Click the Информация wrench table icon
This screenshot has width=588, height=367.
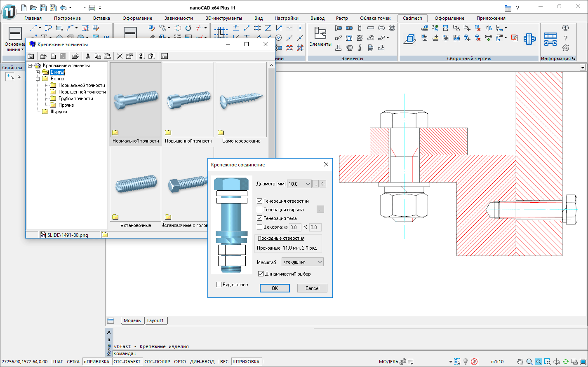click(550, 39)
